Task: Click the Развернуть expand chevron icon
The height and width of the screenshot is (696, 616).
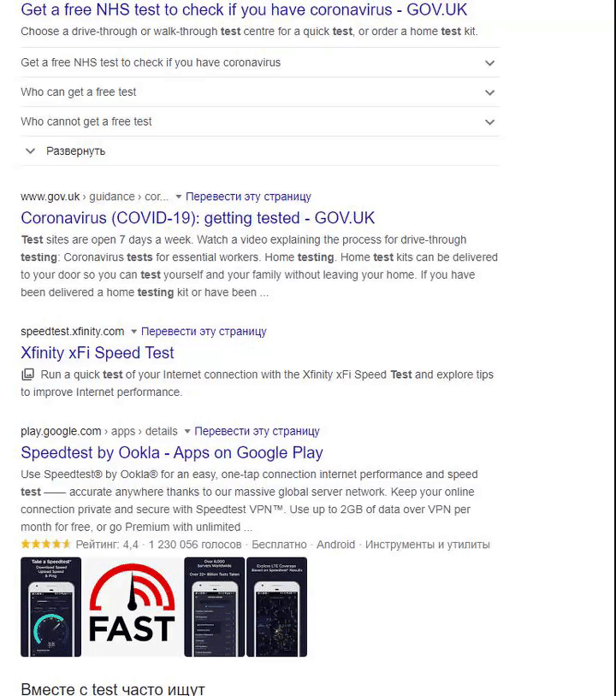Action: pos(30,151)
